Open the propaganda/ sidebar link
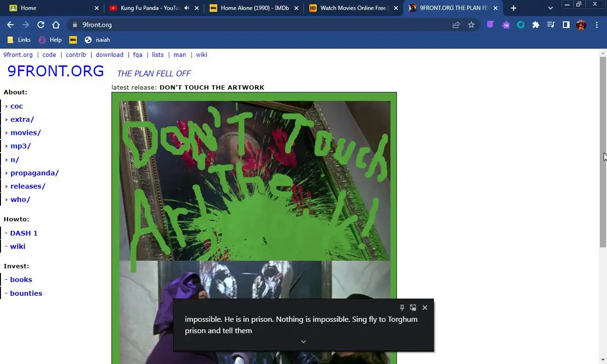This screenshot has height=364, width=607. [x=35, y=173]
